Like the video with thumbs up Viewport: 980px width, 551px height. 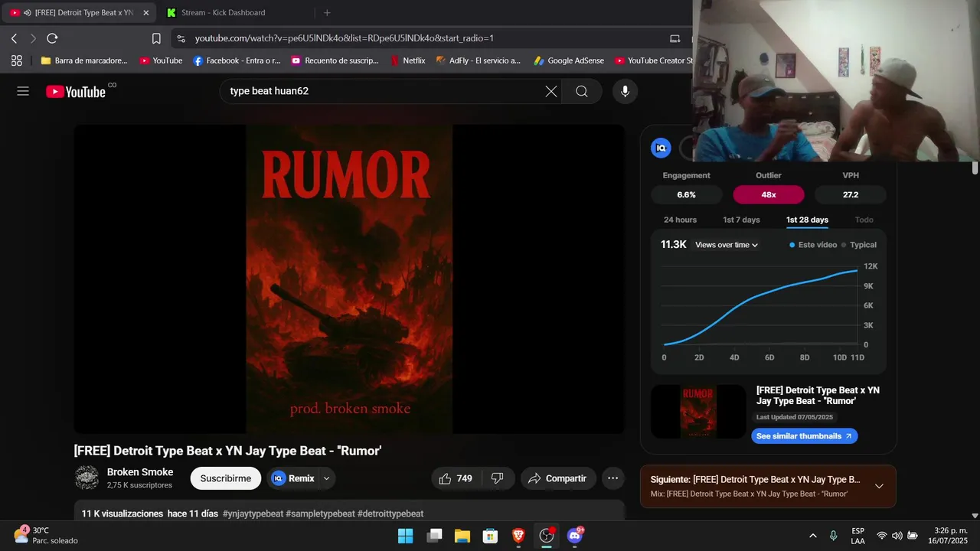455,478
